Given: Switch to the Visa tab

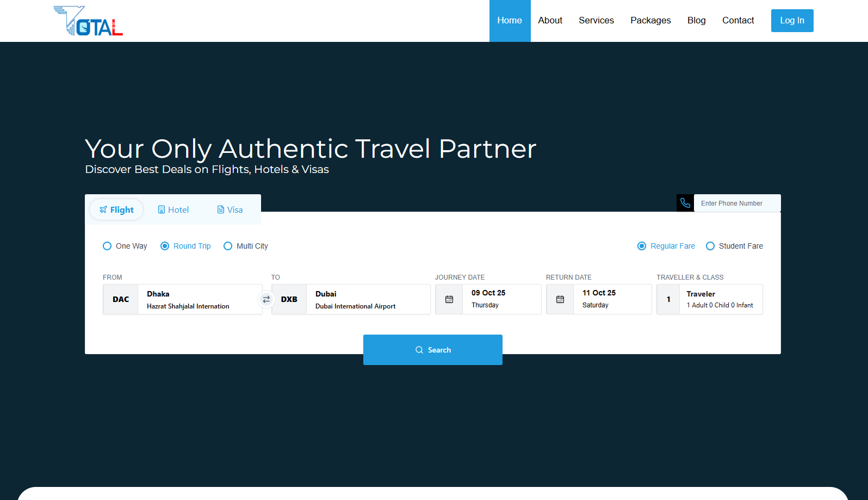Looking at the screenshot, I should tap(230, 210).
